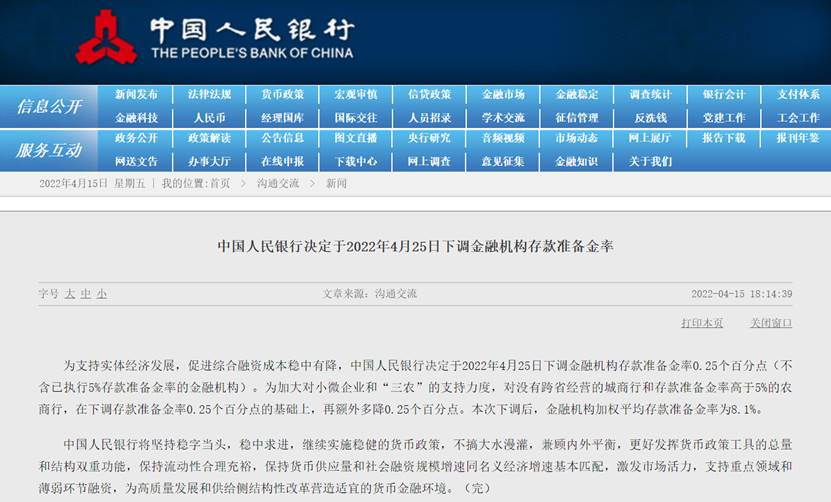Click the 关闭窗口 link
The width and height of the screenshot is (831, 502).
click(771, 323)
